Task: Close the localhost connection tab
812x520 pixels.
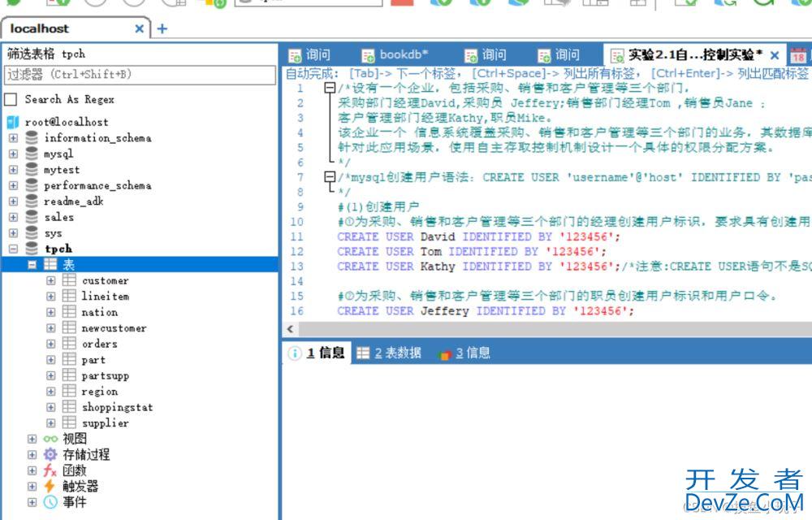Action: tap(140, 29)
